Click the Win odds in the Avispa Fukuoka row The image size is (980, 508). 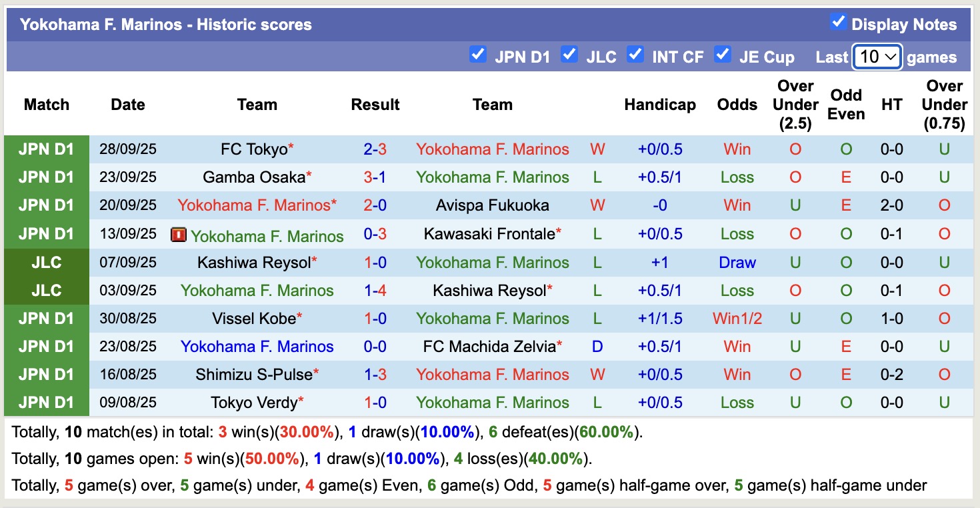737,205
